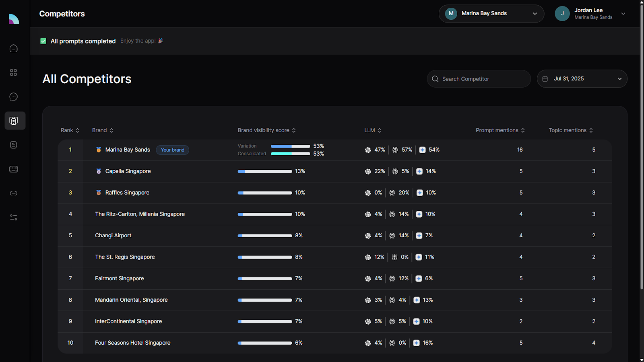Select the competitors icon in the sidebar
644x362 pixels.
(15, 121)
